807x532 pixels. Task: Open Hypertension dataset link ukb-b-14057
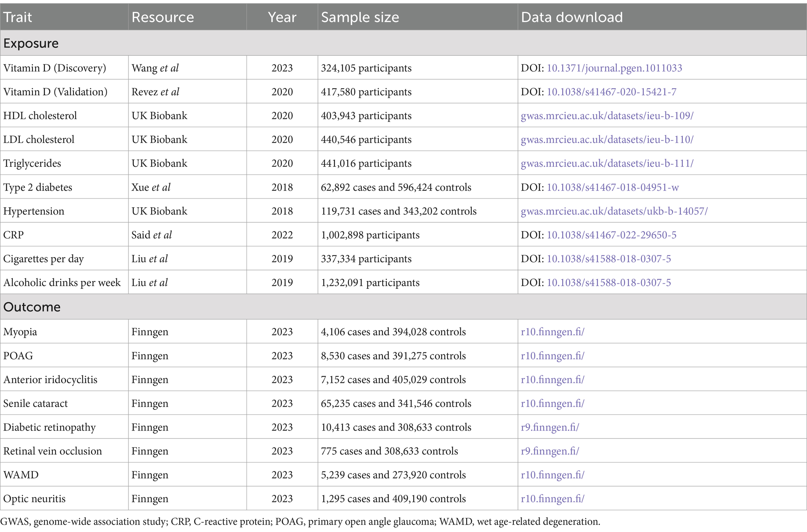614,211
